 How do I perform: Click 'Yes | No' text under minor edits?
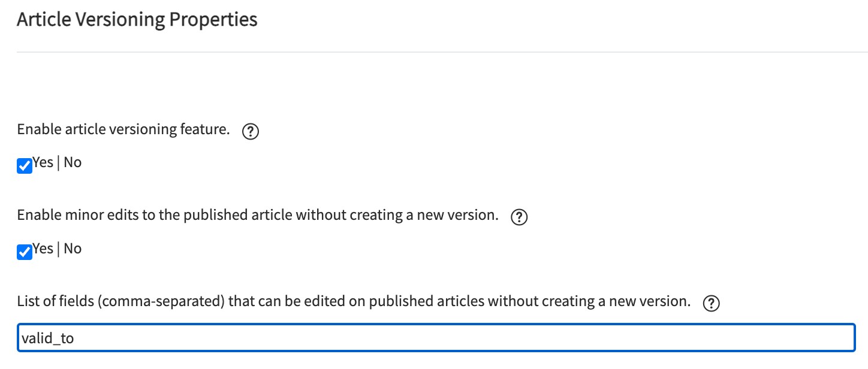pos(57,249)
